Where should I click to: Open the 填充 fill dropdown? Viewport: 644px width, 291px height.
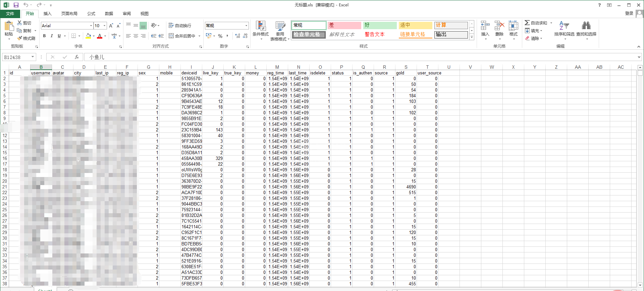pos(534,31)
